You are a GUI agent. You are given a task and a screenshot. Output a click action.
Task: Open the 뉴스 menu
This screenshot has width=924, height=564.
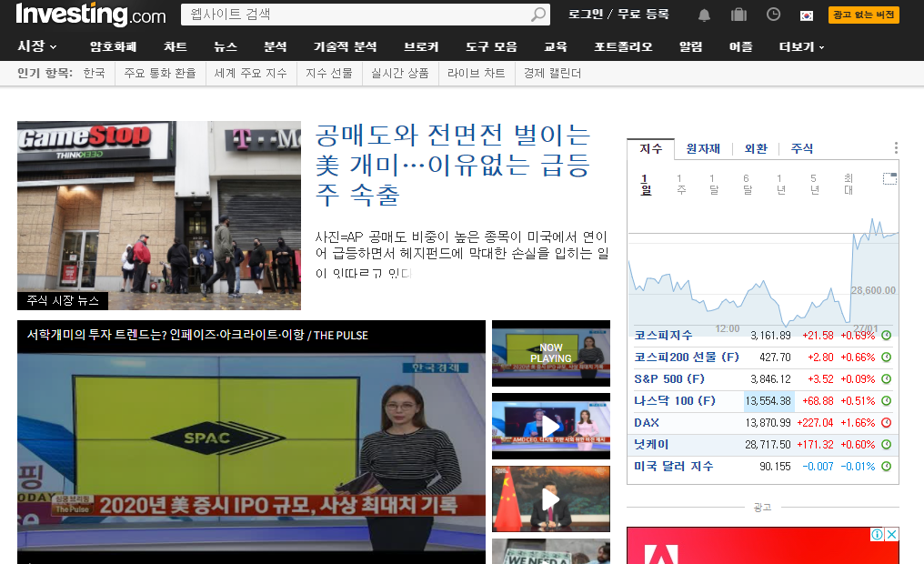226,46
